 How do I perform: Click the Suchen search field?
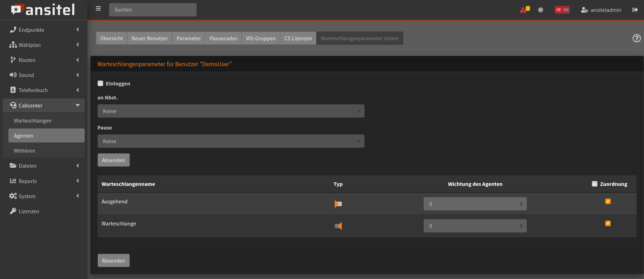pos(153,10)
